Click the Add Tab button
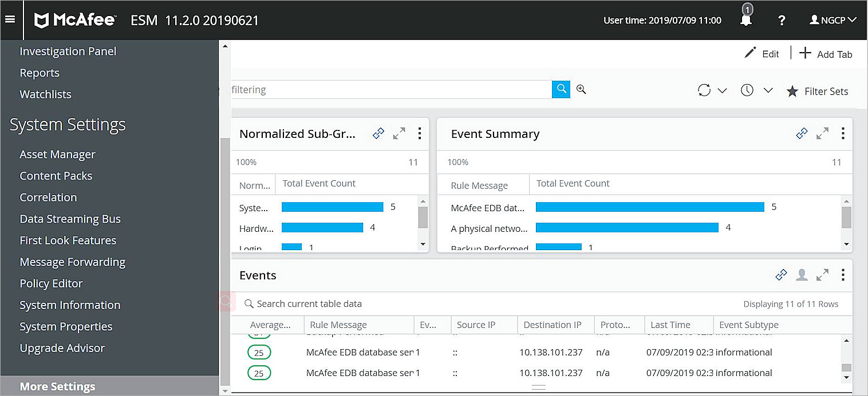Image resolution: width=868 pixels, height=396 pixels. tap(826, 54)
